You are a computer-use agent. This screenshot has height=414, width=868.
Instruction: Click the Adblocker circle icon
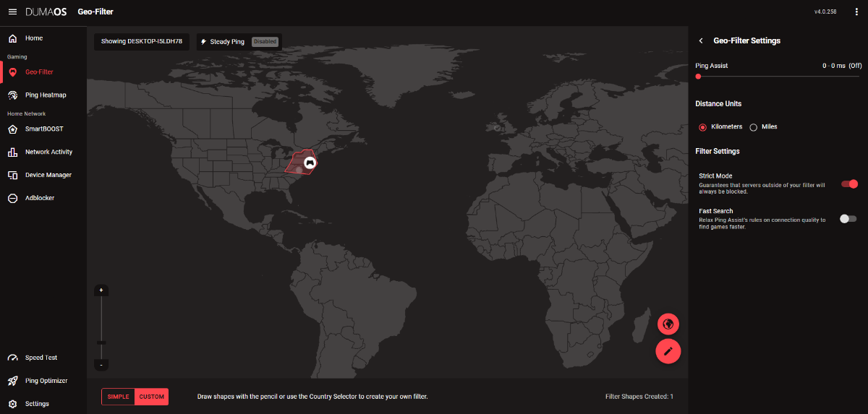pyautogui.click(x=12, y=198)
